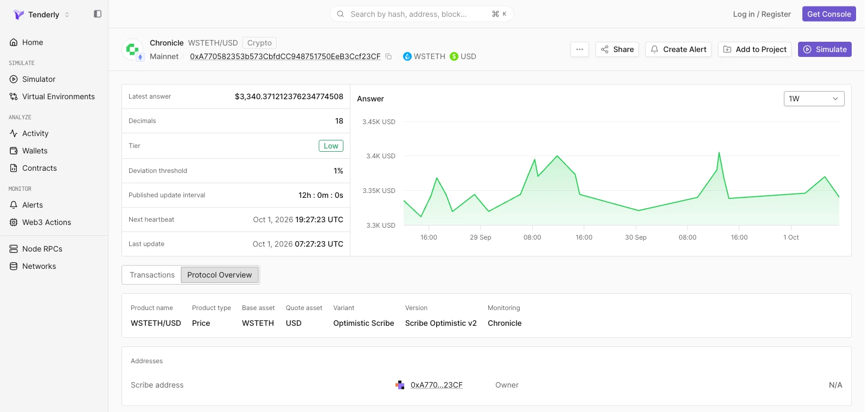Click the Share button
Screen dimensions: 868x412
(x=617, y=49)
